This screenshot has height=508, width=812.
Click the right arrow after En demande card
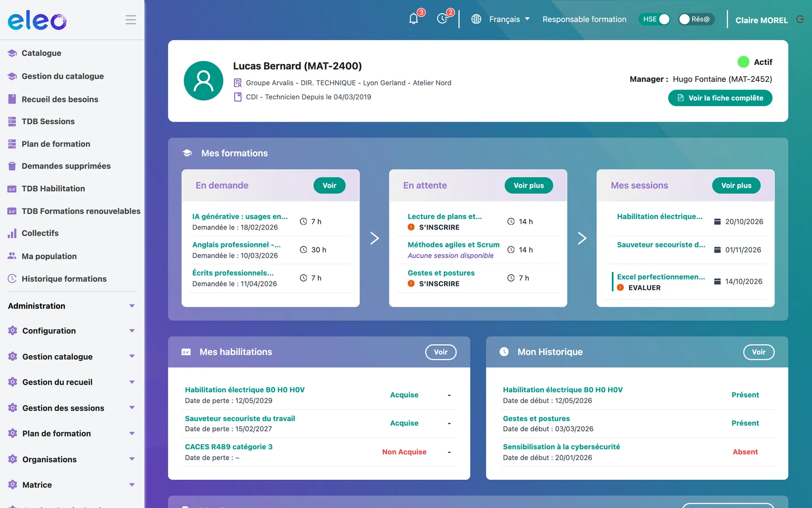point(375,238)
